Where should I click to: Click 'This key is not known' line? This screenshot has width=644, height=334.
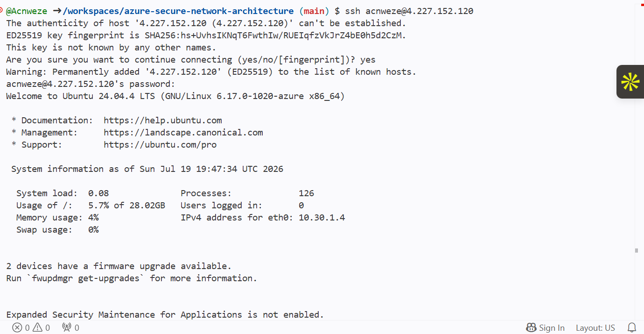point(111,48)
